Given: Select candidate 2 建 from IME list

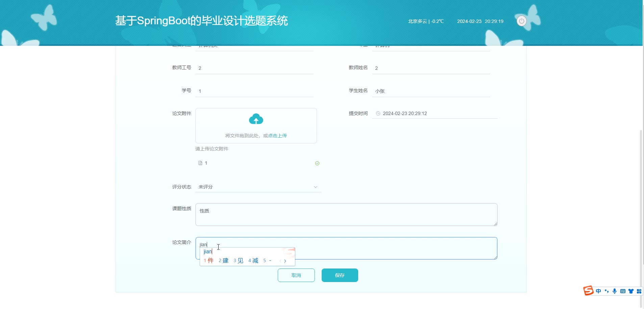Looking at the screenshot, I should (224, 261).
